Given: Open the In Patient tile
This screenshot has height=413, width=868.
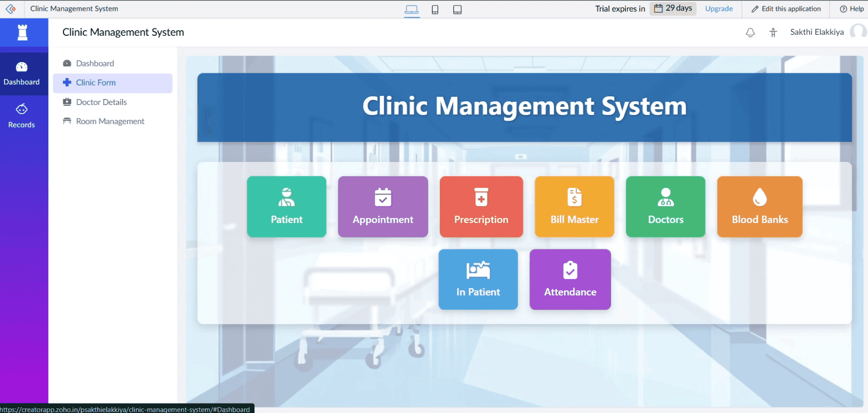Looking at the screenshot, I should (x=478, y=280).
